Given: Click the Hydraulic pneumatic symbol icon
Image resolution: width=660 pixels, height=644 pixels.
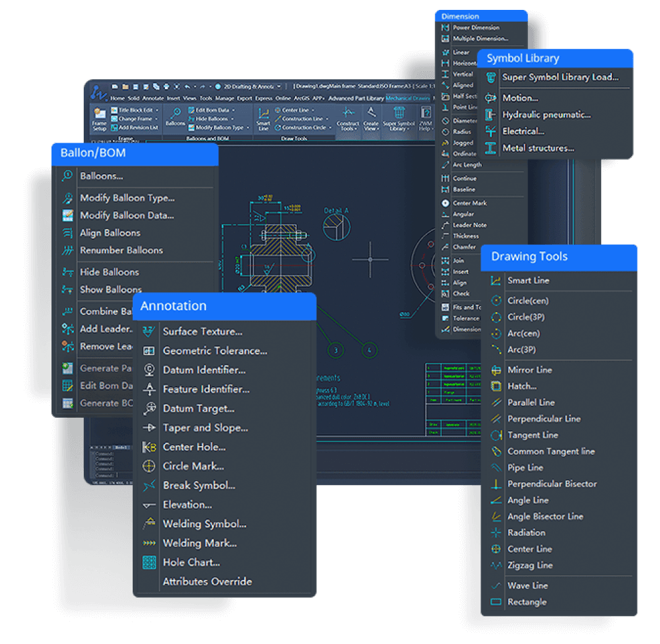Looking at the screenshot, I should [490, 115].
